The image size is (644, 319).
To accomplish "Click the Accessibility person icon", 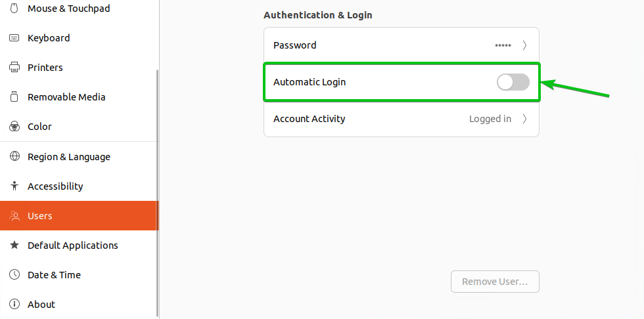I will [x=14, y=186].
